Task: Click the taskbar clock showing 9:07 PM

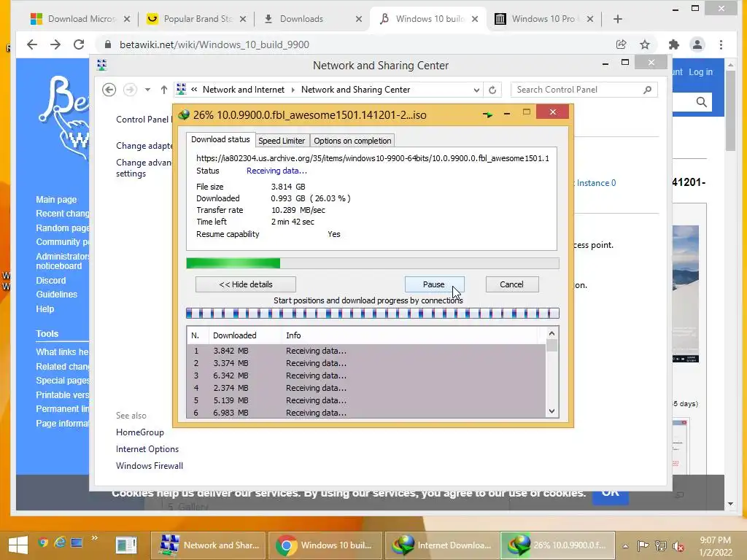Action: click(715, 545)
